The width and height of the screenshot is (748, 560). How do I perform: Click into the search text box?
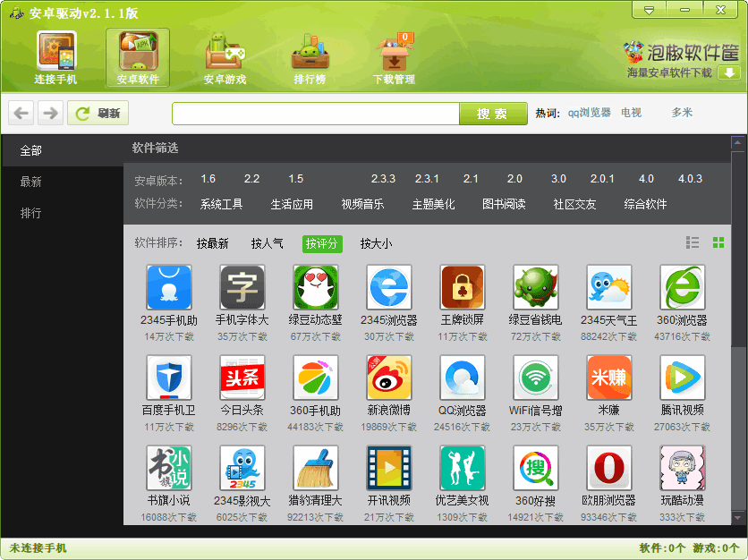pyautogui.click(x=316, y=114)
